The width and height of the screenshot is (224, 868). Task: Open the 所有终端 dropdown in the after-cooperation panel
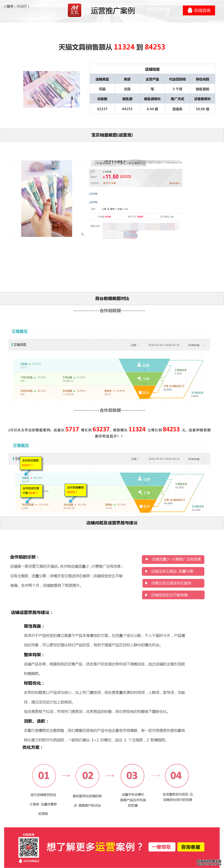pyautogui.click(x=197, y=459)
